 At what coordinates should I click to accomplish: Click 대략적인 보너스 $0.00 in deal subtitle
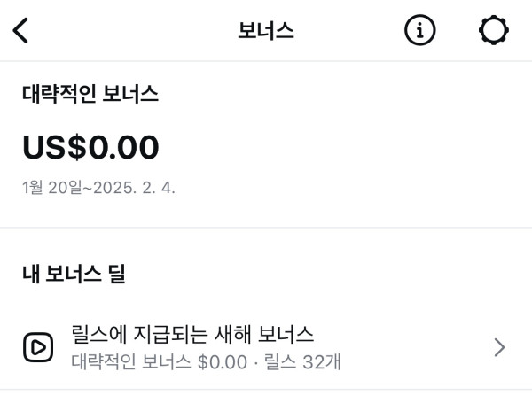pyautogui.click(x=159, y=362)
